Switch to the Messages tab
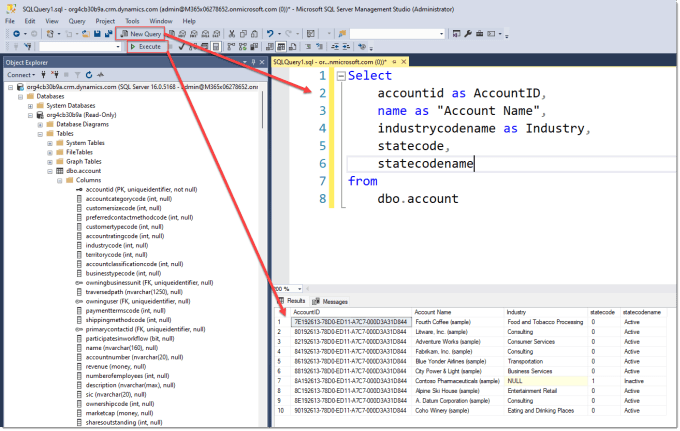This screenshot has height=431, width=680. click(330, 301)
